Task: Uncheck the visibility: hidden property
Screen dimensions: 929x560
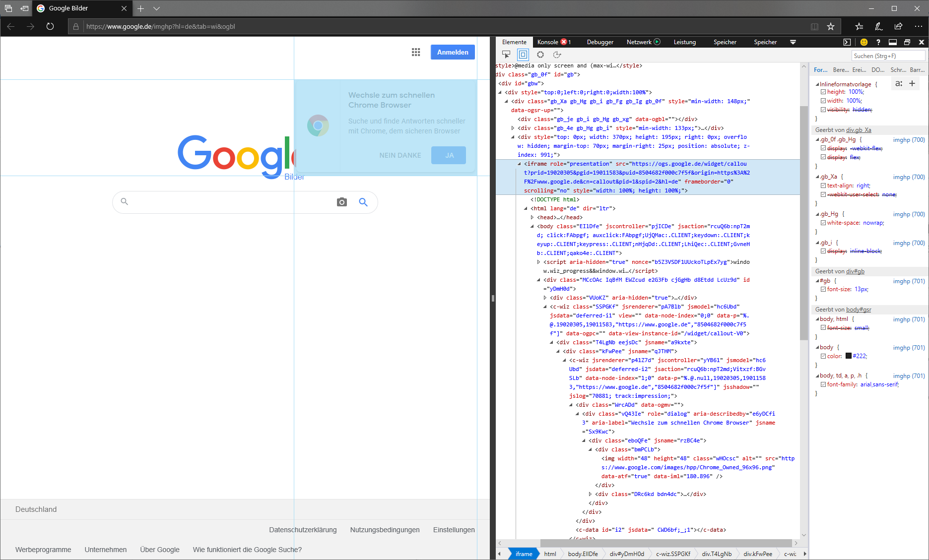Action: (823, 110)
